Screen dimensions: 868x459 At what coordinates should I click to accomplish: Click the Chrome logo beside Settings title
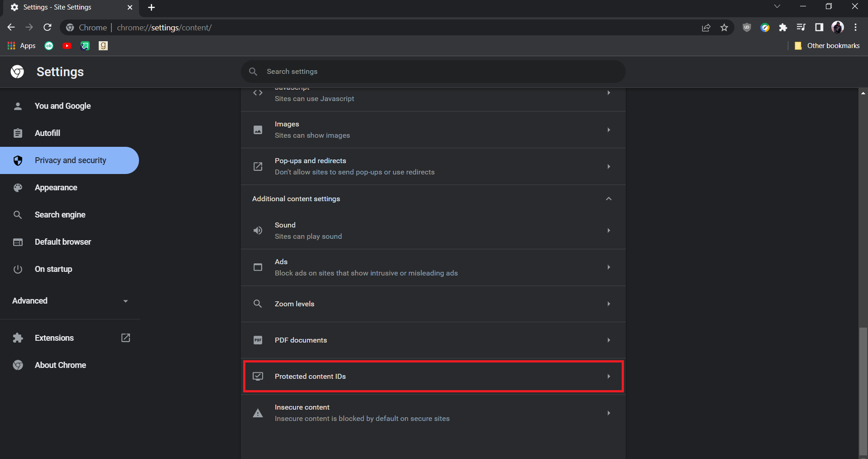coord(17,72)
